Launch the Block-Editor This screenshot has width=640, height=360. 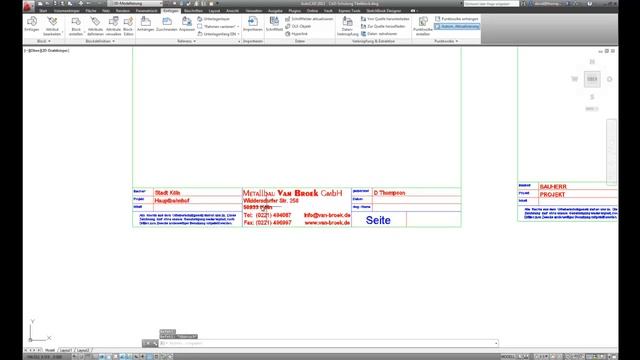128,26
